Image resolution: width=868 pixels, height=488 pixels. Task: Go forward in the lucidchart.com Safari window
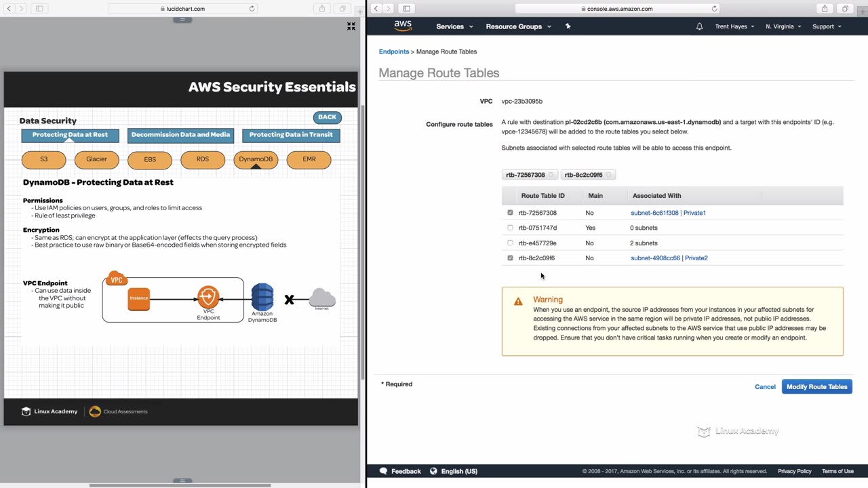[x=22, y=9]
